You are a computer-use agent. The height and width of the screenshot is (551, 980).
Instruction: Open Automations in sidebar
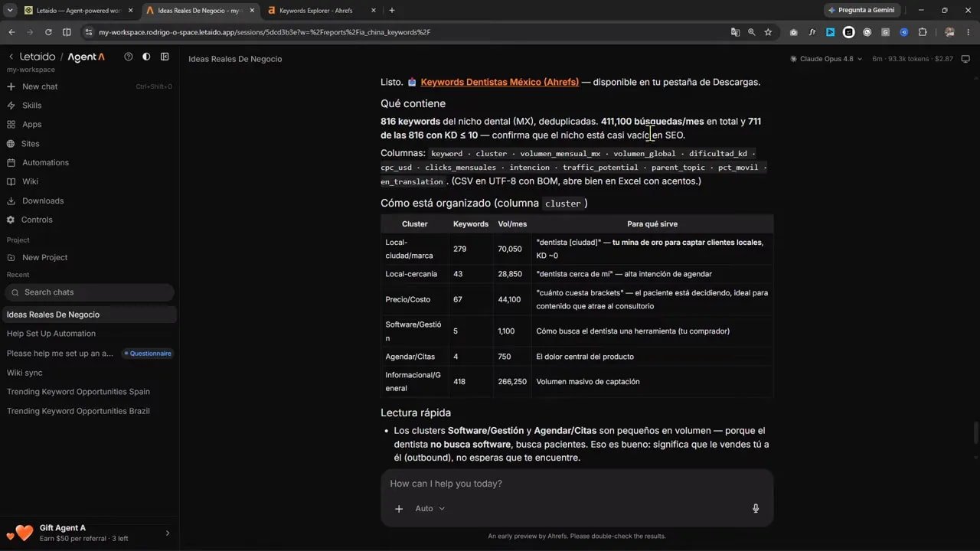tap(45, 162)
